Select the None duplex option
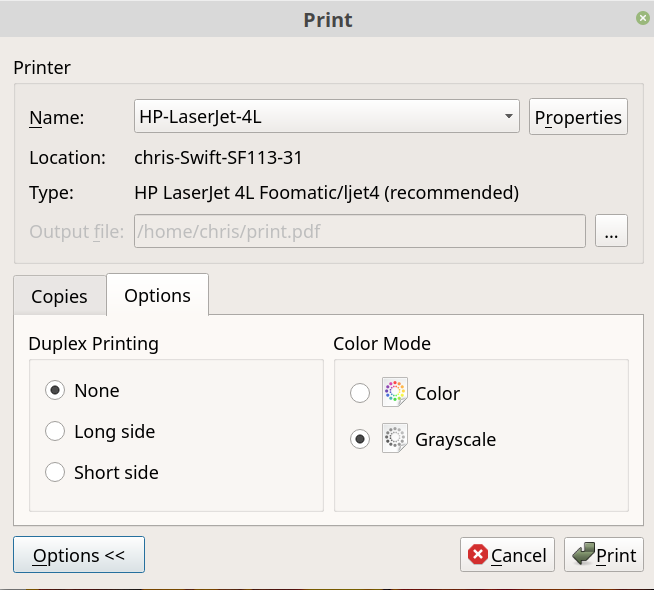Image resolution: width=654 pixels, height=590 pixels. [x=56, y=391]
